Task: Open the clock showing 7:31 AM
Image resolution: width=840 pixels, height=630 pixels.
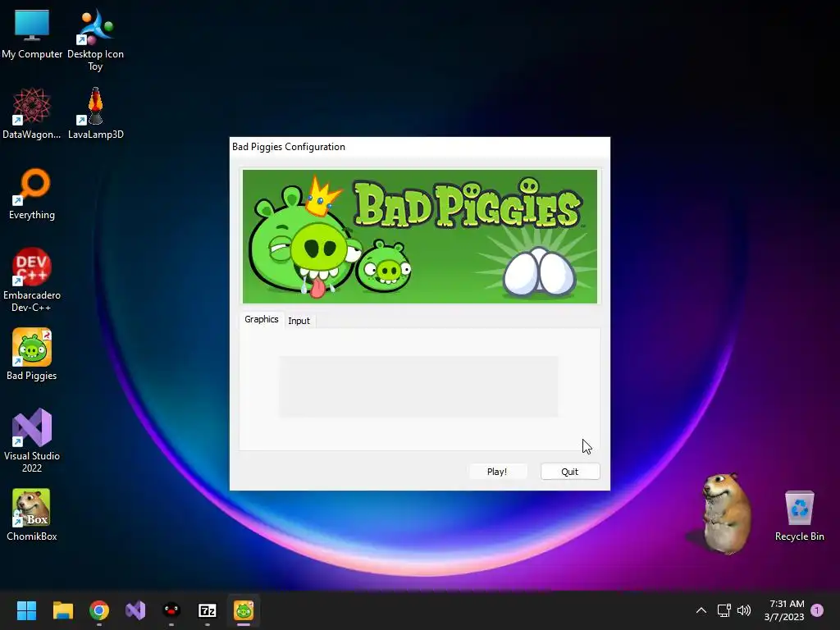Action: [x=784, y=610]
